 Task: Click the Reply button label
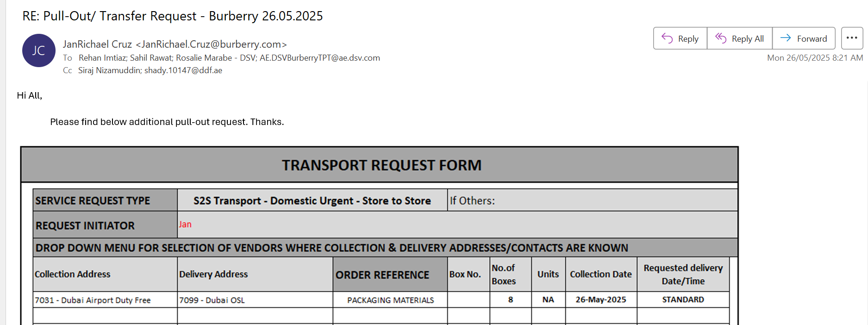(688, 39)
